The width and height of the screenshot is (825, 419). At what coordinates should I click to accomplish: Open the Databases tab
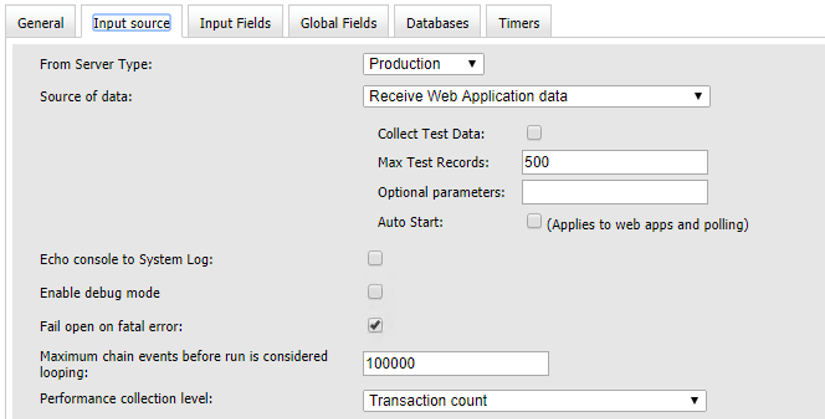pos(437,23)
